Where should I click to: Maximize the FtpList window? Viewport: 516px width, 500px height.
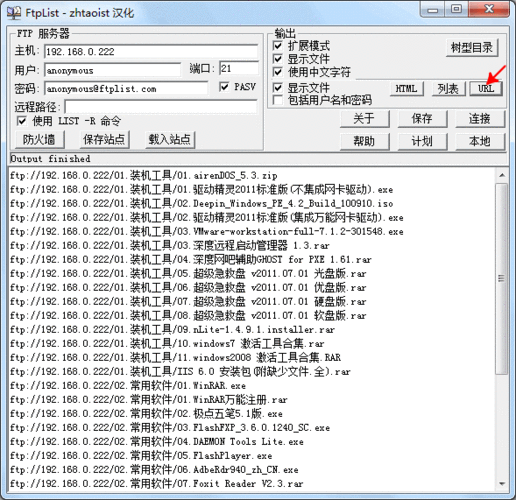click(x=456, y=9)
